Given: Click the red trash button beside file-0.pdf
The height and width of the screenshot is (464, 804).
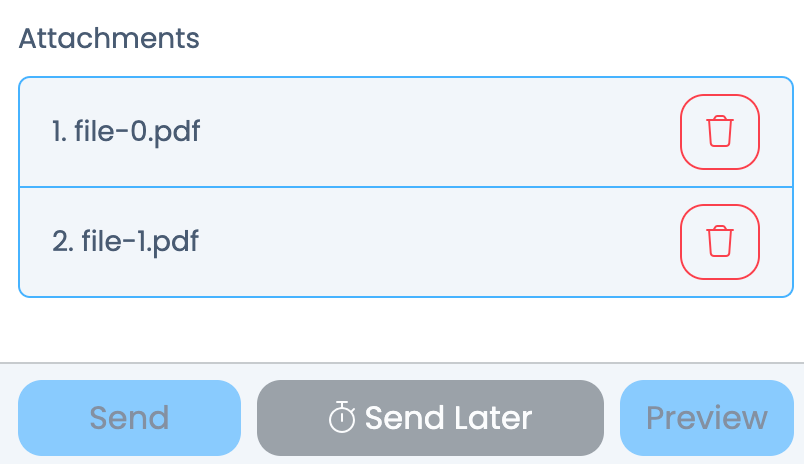Looking at the screenshot, I should coord(719,132).
